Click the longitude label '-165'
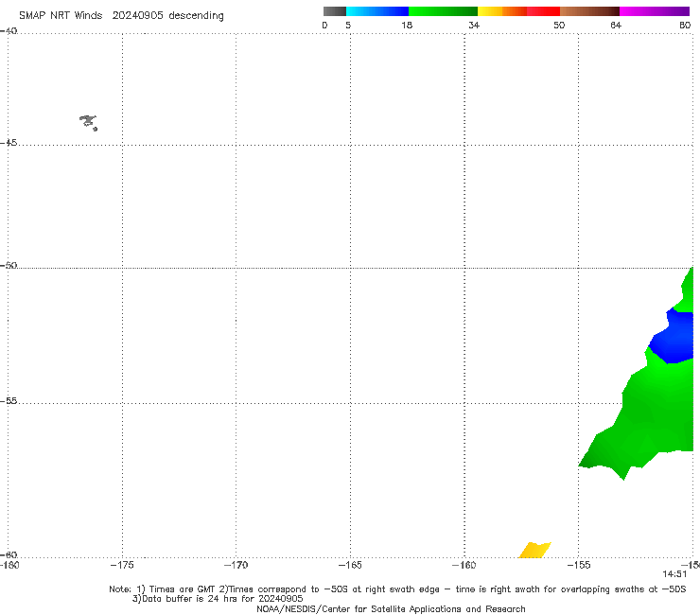 350,565
